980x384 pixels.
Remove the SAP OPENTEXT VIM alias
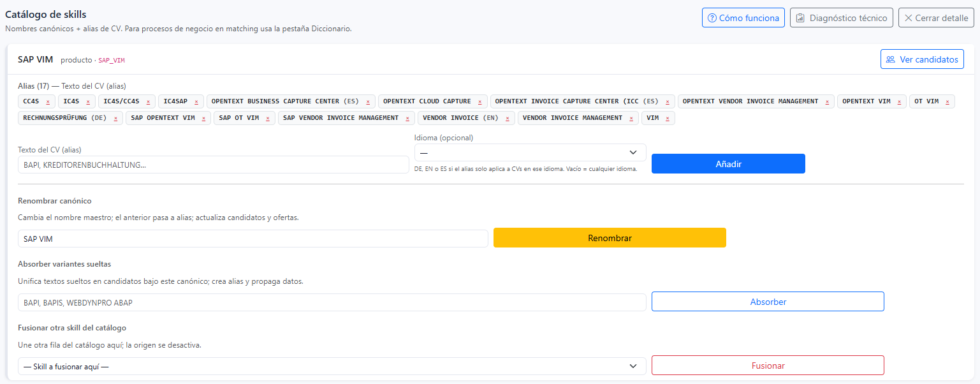pos(203,118)
